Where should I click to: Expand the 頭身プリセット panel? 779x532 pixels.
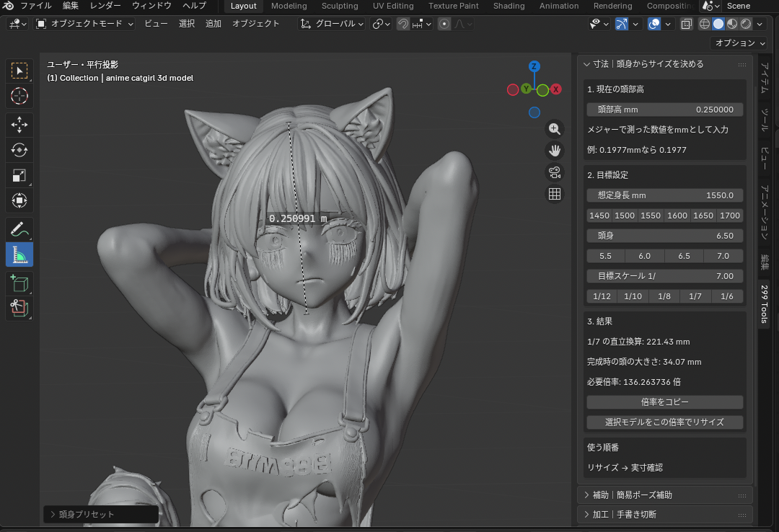[101, 515]
